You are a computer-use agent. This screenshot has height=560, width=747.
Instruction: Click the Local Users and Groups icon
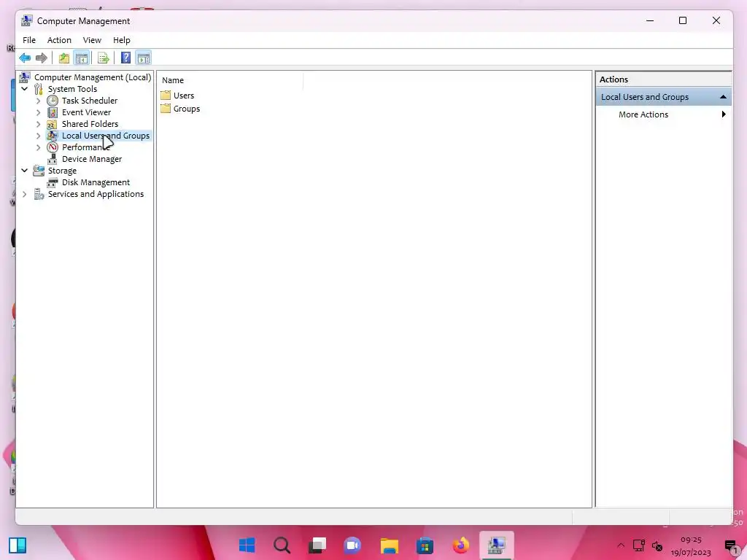point(53,136)
